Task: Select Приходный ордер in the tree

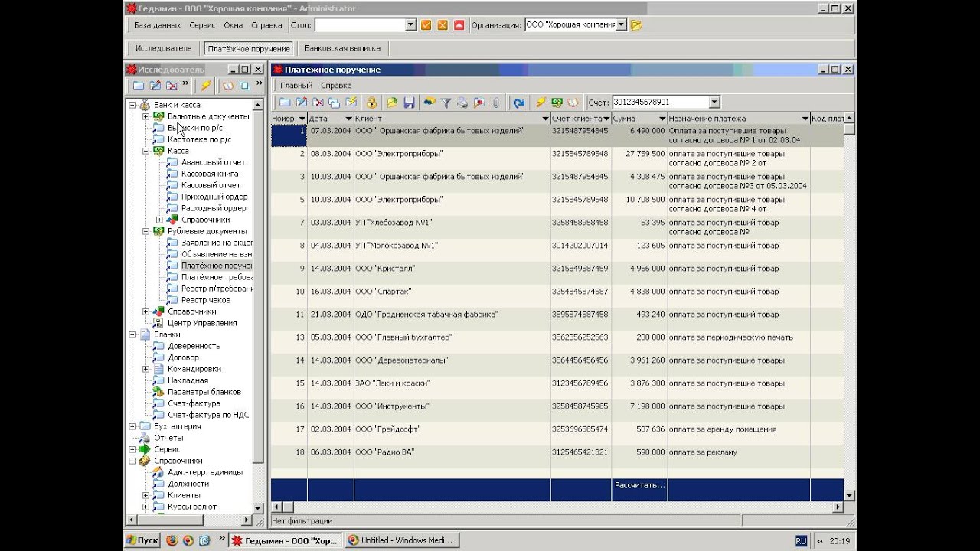Action: tap(214, 197)
